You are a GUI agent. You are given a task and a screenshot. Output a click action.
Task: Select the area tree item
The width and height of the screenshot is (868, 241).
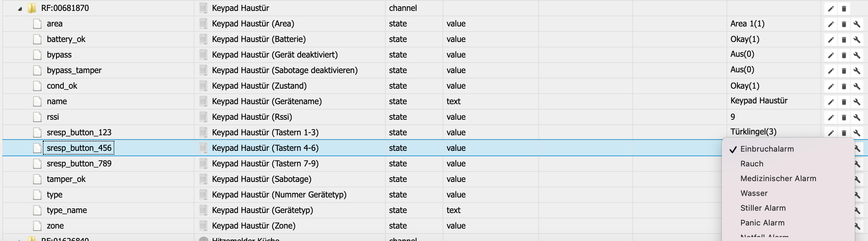point(54,24)
